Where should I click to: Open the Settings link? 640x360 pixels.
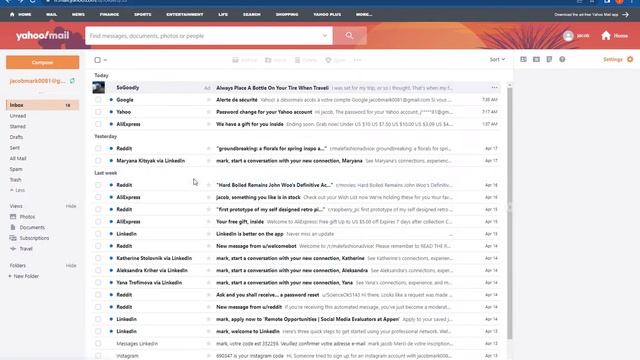pyautogui.click(x=612, y=59)
